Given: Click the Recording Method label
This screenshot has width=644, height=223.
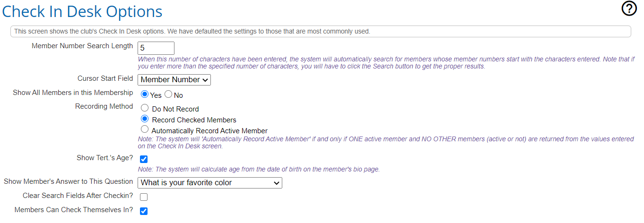Looking at the screenshot, I should 104,107.
